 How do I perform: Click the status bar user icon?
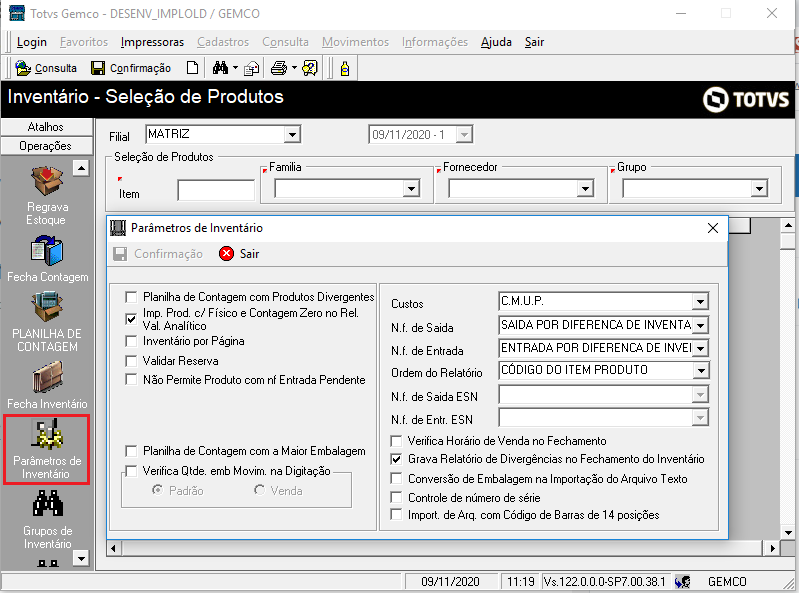(x=683, y=581)
